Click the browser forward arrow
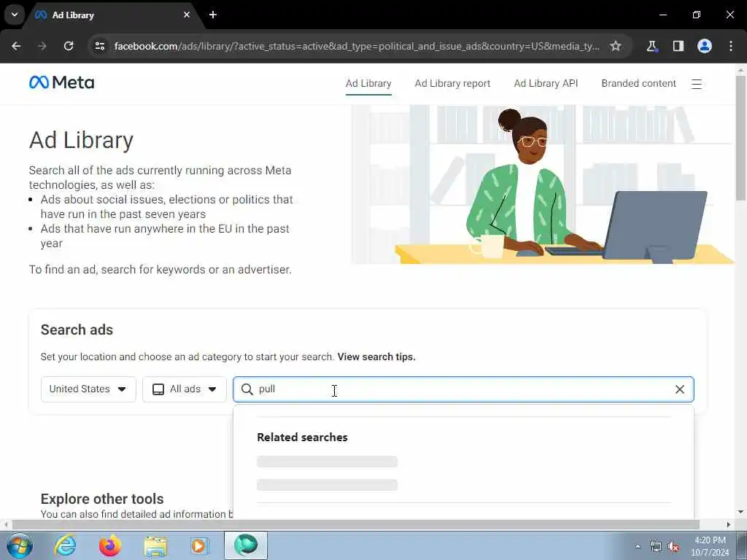 42,46
